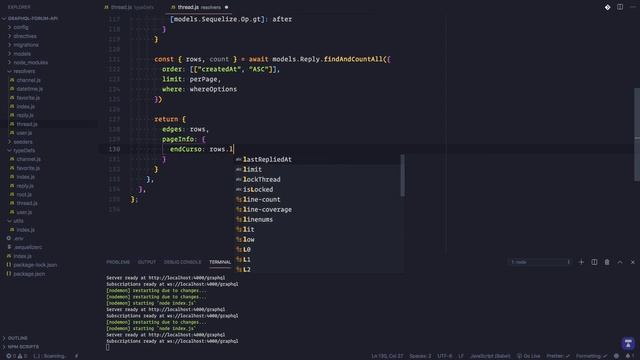Select the TERMINAL panel tab
The height and width of the screenshot is (360, 640).
pos(220,262)
